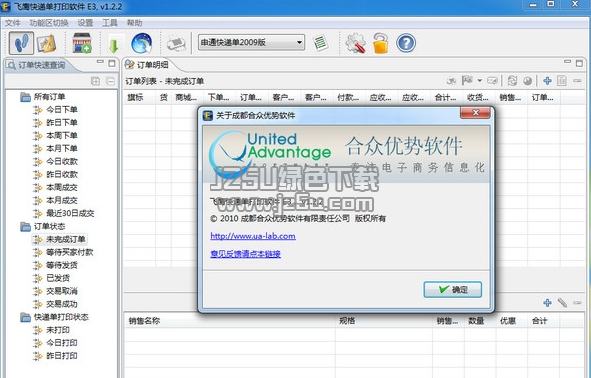Click the minus remove icon in order list toolbar
Image resolution: width=591 pixels, height=378 pixels.
577,81
